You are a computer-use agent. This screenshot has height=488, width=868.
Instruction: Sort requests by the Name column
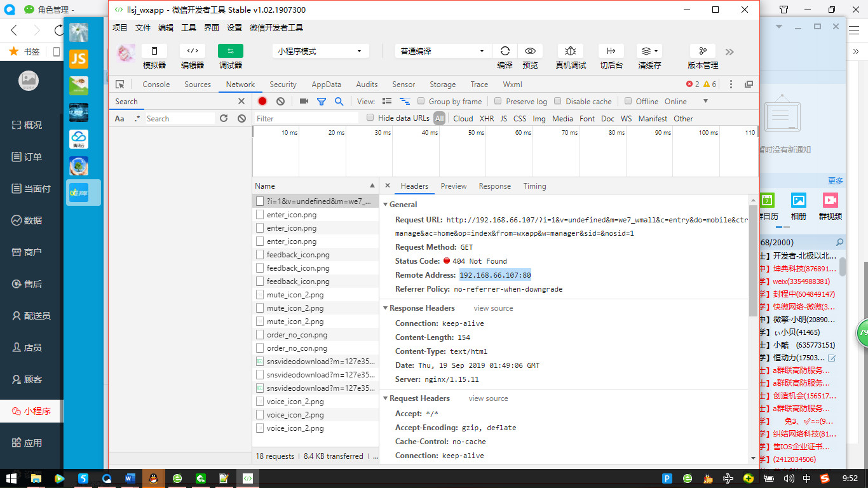click(x=315, y=186)
